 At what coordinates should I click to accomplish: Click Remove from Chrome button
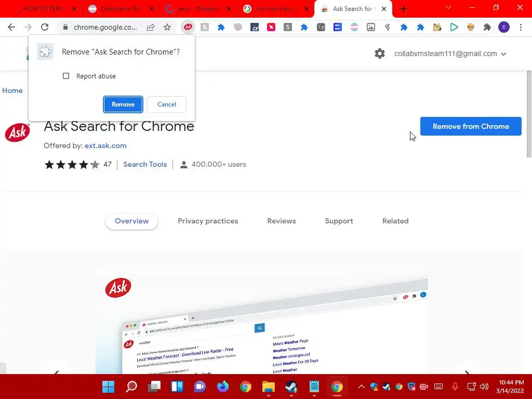pos(471,126)
